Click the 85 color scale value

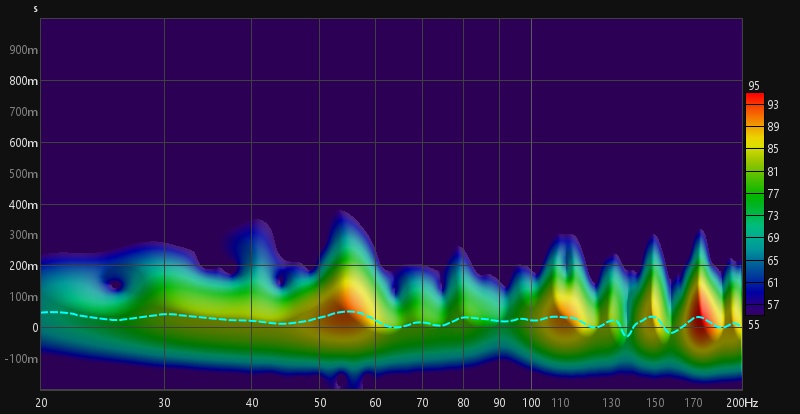[x=772, y=149]
